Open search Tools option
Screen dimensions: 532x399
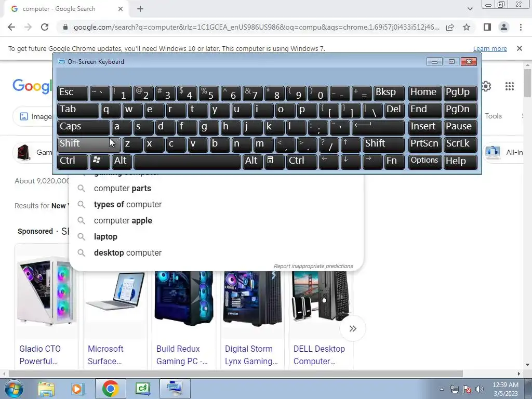[x=493, y=116]
